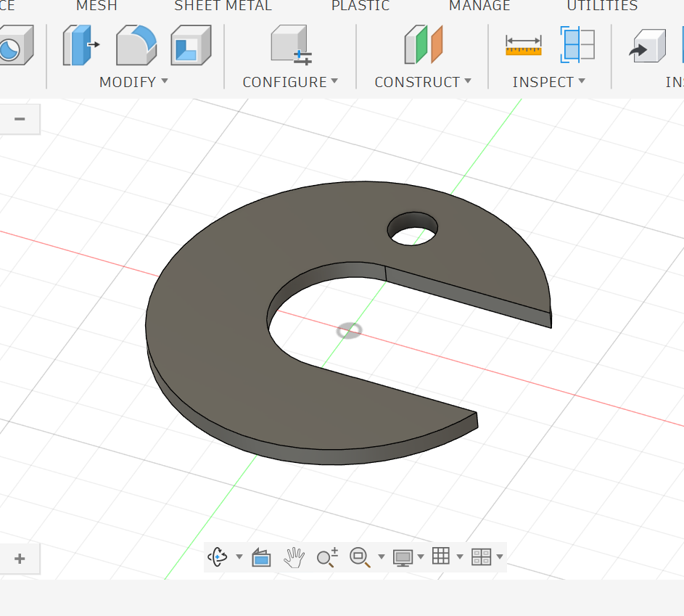Screen dimensions: 684x616
Task: Select the Zoom magnifier tool
Action: [x=327, y=557]
